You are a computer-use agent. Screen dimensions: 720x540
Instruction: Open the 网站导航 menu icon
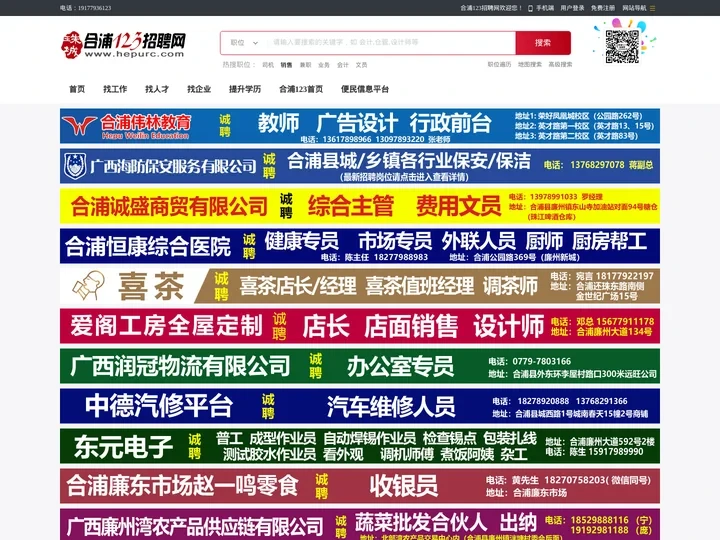tap(652, 8)
